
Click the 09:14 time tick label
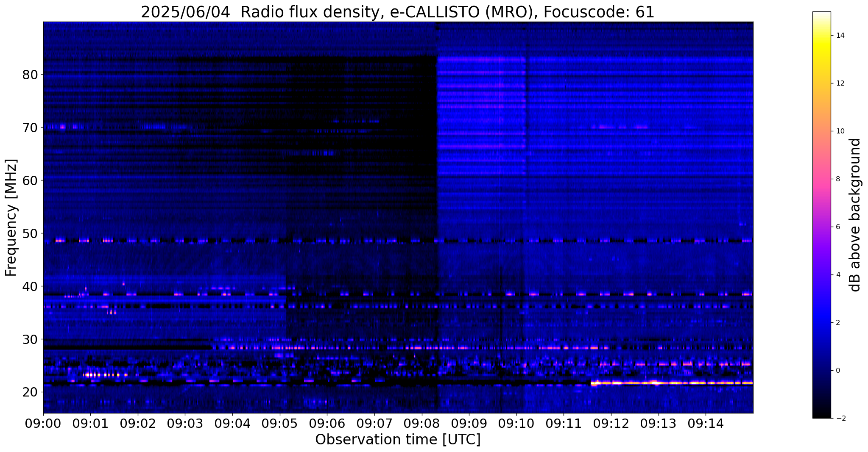click(706, 424)
